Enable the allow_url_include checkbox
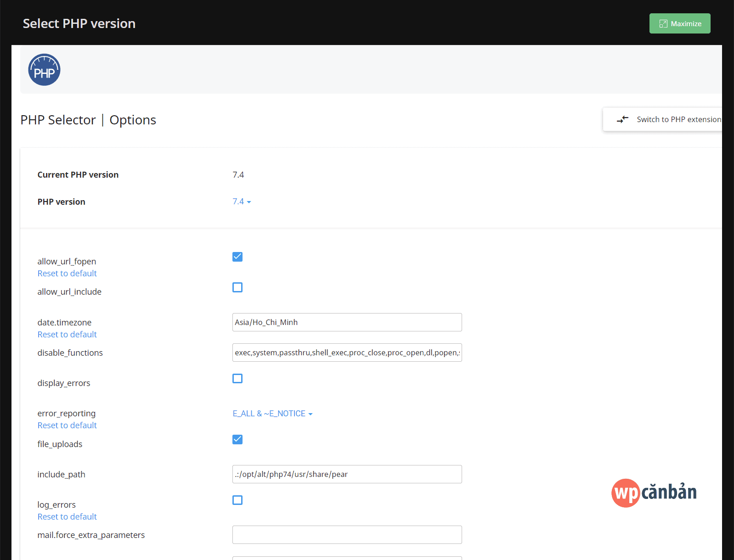The height and width of the screenshot is (560, 734). coord(237,287)
